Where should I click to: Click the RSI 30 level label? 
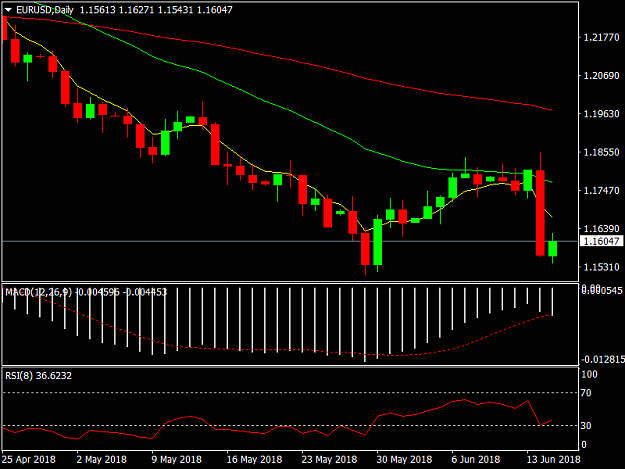point(586,426)
